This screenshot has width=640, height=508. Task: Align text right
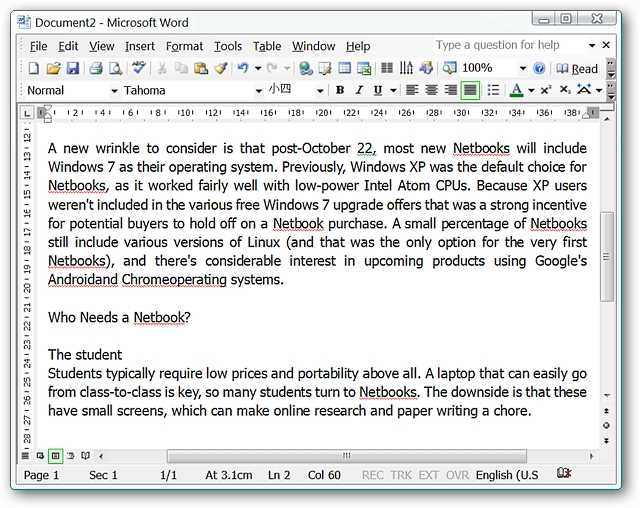pyautogui.click(x=451, y=90)
